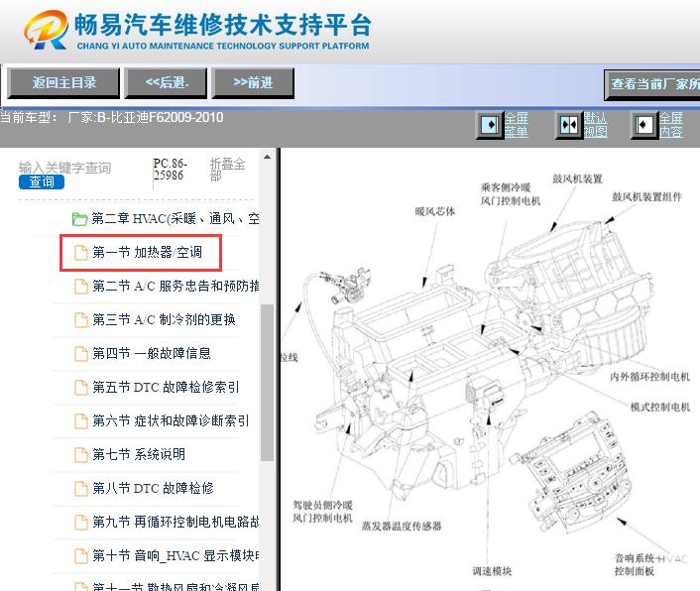Click the 模式控制电机 label
The height and width of the screenshot is (591, 700).
point(659,408)
